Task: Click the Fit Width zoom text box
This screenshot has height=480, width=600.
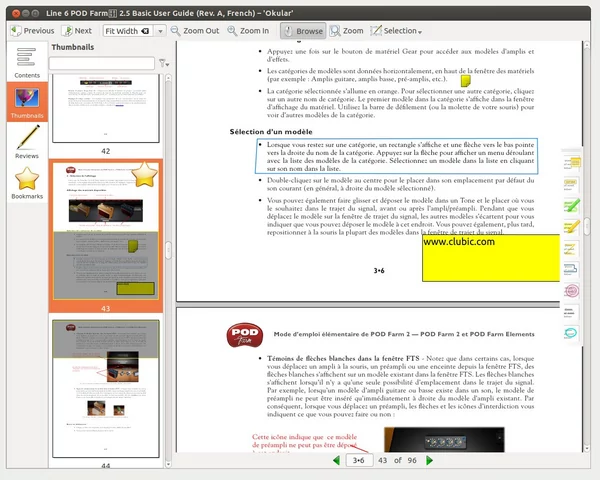Action: (x=128, y=31)
